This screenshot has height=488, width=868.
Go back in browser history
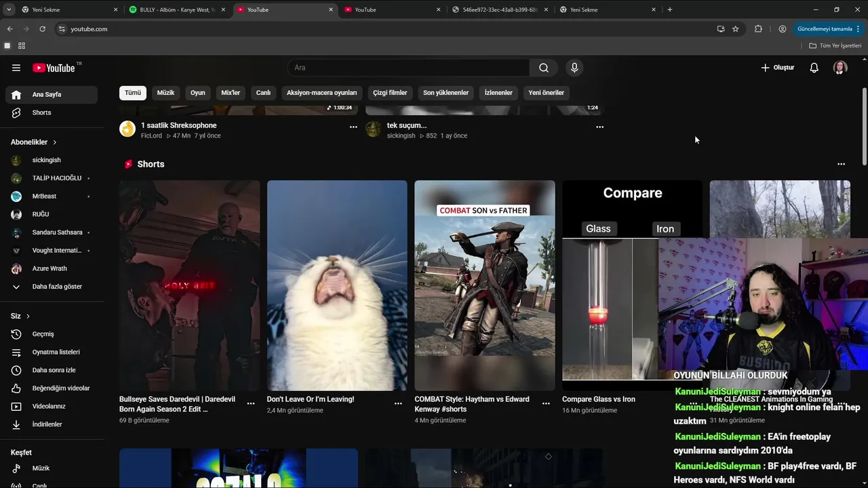click(9, 29)
